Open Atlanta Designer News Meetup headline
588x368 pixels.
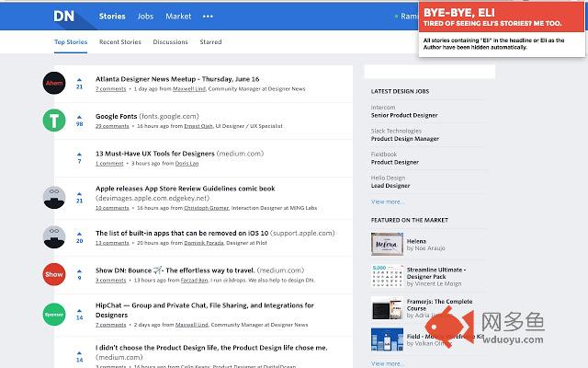tap(177, 79)
